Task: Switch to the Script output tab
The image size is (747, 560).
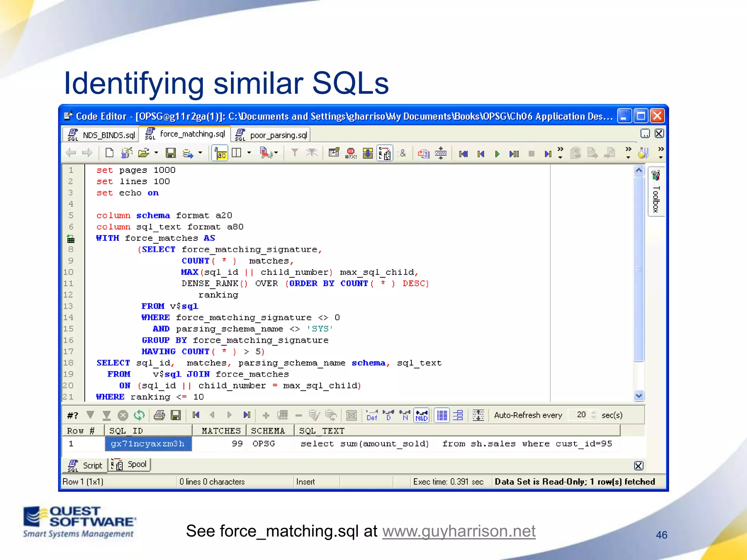Action: click(x=85, y=465)
